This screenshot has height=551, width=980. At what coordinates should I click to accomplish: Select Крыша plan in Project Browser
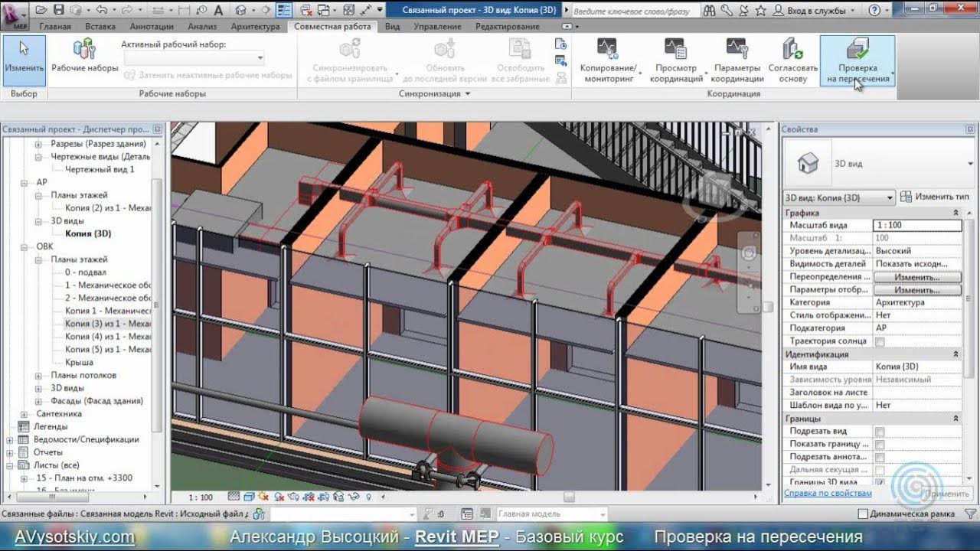point(79,363)
